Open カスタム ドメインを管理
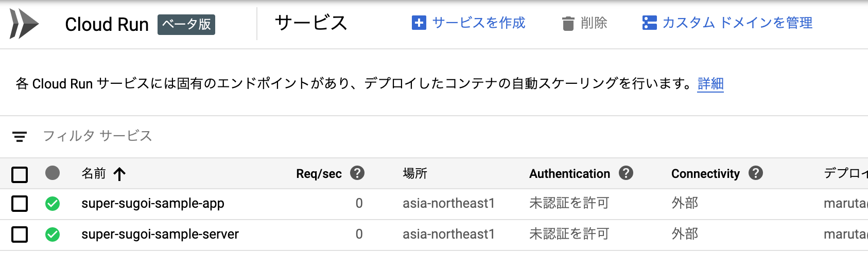Viewport: 868px width, 253px height. pyautogui.click(x=727, y=23)
